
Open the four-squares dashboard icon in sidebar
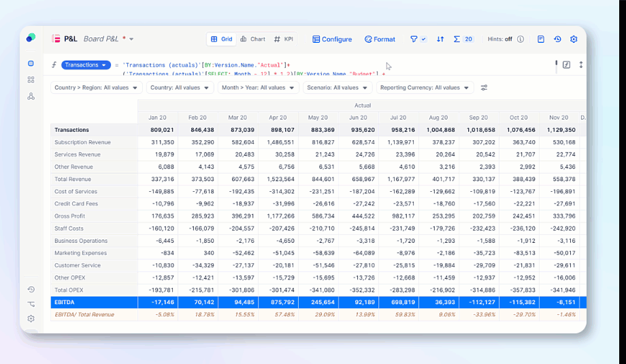click(31, 80)
